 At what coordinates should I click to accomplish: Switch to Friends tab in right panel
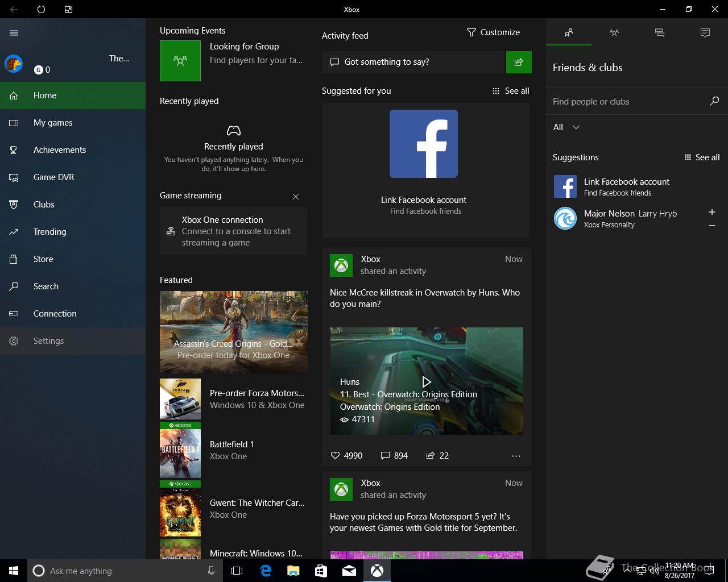click(x=569, y=33)
